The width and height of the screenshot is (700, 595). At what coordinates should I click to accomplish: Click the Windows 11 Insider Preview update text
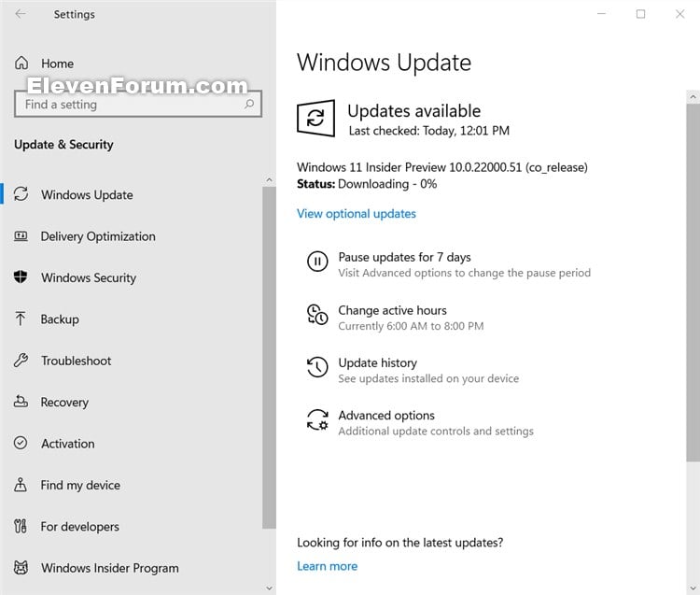(442, 167)
